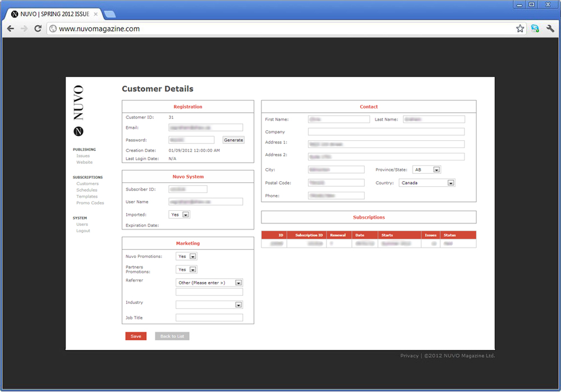Click the creation date value 01/09/2012

(194, 151)
